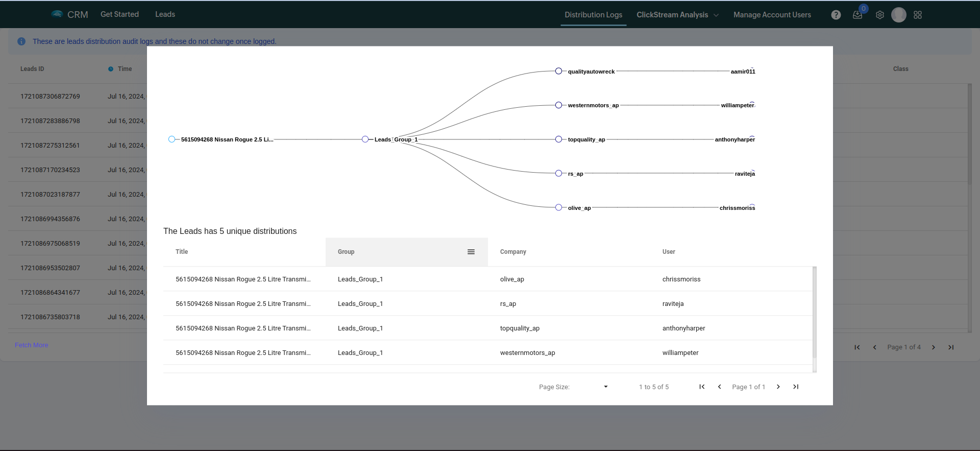The width and height of the screenshot is (980, 451).
Task: Open the inbox notifications icon
Action: click(857, 15)
